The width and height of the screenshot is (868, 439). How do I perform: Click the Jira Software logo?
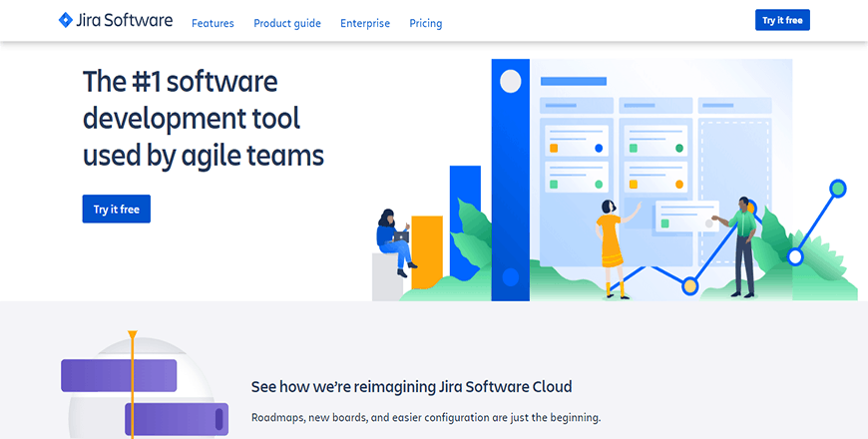coord(115,21)
